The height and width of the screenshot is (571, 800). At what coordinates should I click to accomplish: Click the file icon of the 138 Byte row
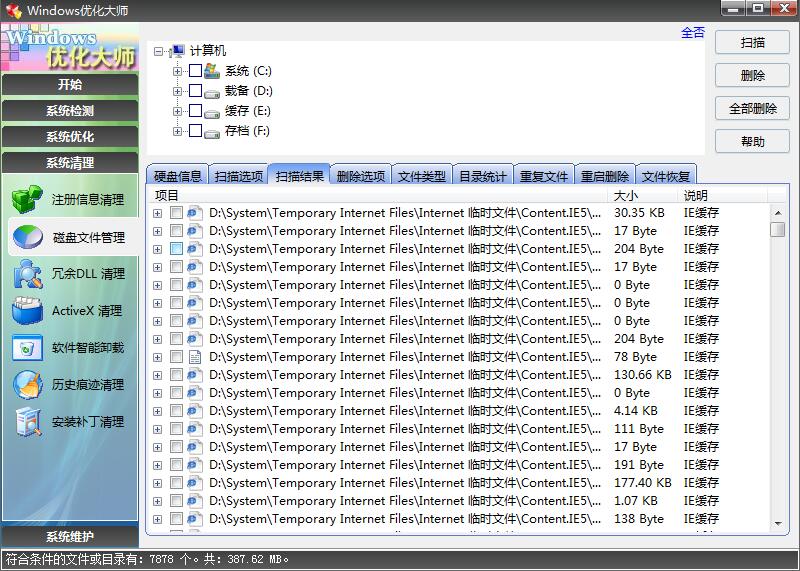(x=194, y=518)
